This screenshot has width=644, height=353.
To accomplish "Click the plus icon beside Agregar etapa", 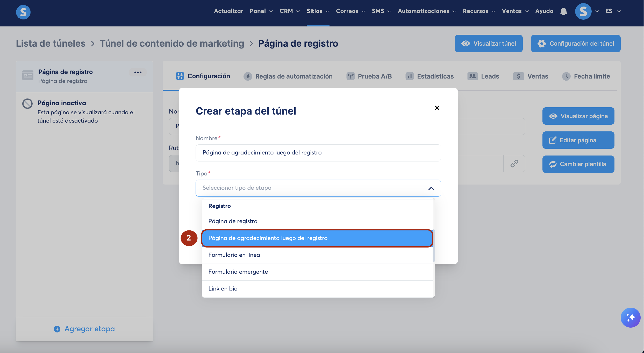I will [x=57, y=329].
